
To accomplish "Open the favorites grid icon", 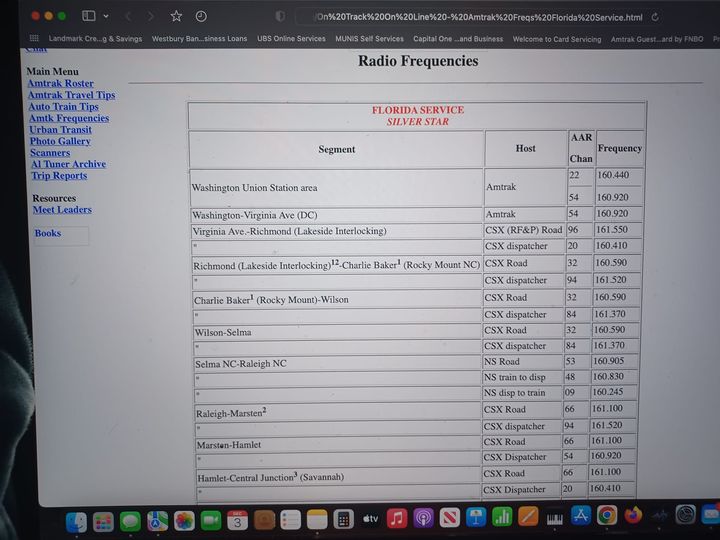I will point(34,38).
